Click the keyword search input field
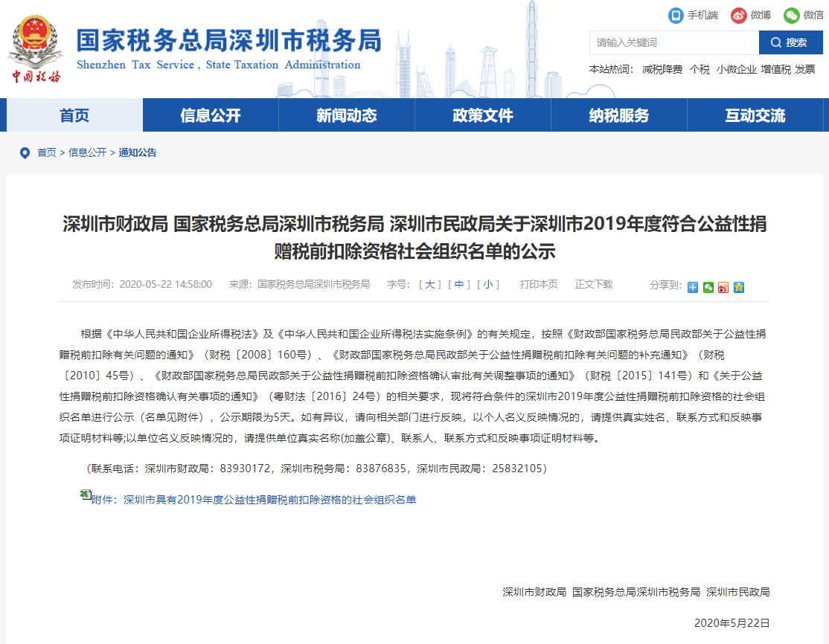Image resolution: width=829 pixels, height=644 pixels. tap(673, 42)
